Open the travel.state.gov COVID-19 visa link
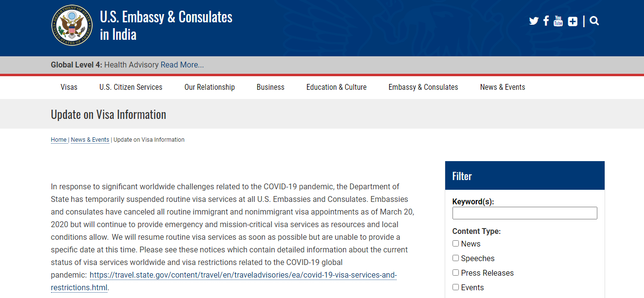This screenshot has width=644, height=298. coord(243,281)
